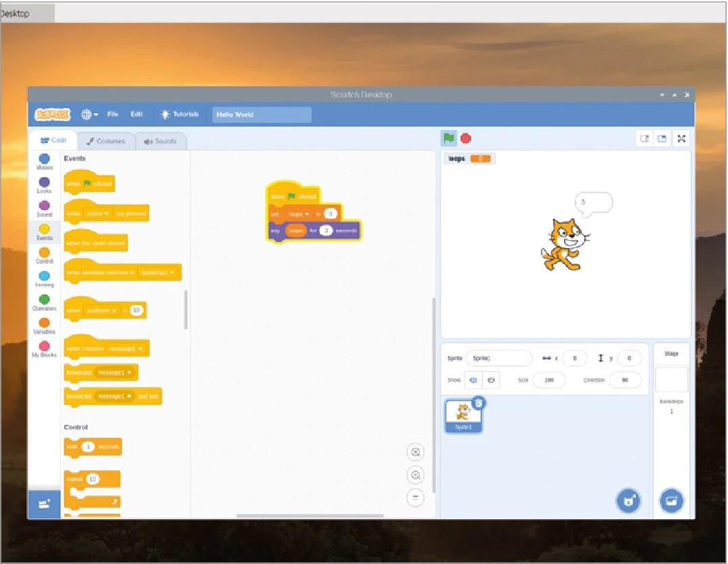Viewport: 728px width, 564px height.
Task: Zoom in on the code workspace
Action: pos(416,452)
